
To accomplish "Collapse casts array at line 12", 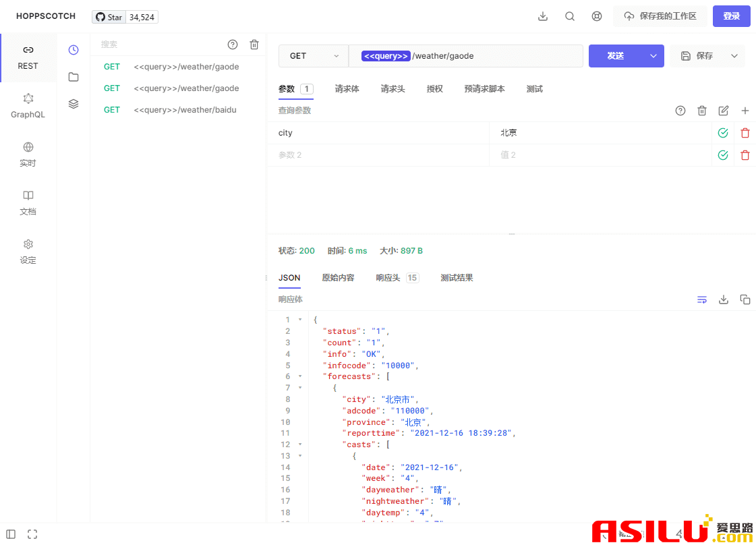I will tap(300, 444).
